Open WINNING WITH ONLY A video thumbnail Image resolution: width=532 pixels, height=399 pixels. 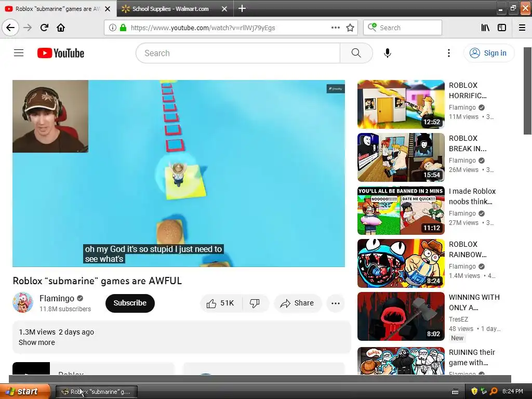(401, 316)
